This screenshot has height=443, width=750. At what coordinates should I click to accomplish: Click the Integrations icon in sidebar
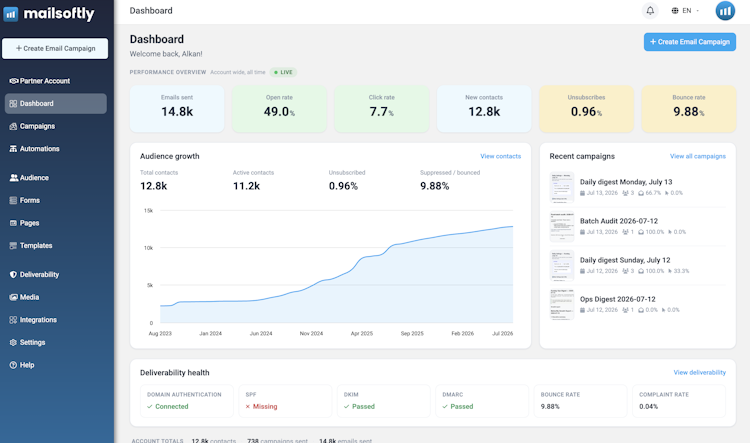click(x=13, y=320)
